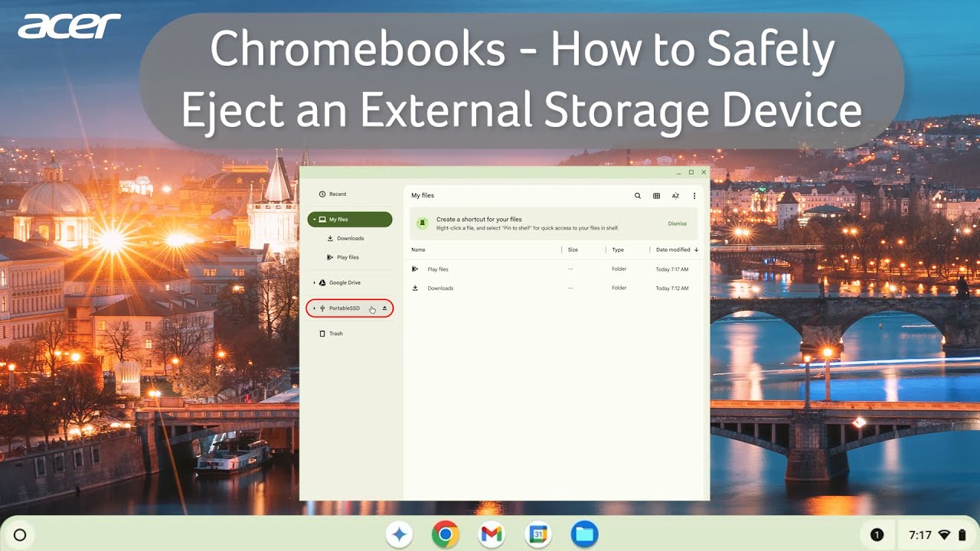Click 'Folder' type of Play files
Image resolution: width=980 pixels, height=551 pixels.
(619, 269)
